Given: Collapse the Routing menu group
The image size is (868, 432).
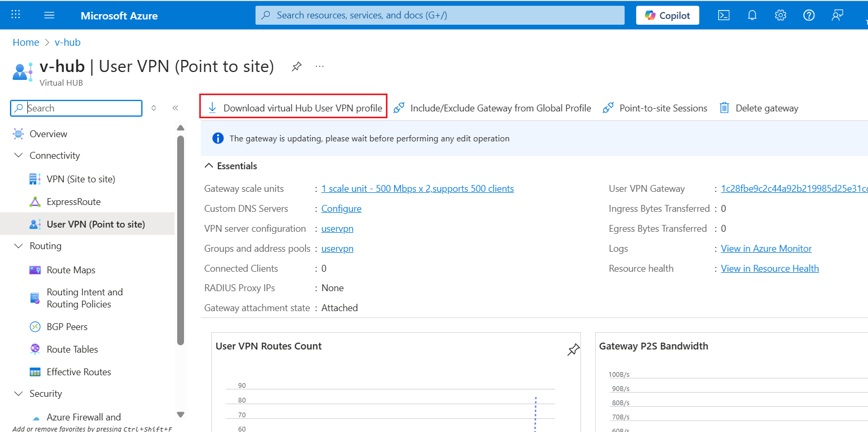Looking at the screenshot, I should (19, 246).
